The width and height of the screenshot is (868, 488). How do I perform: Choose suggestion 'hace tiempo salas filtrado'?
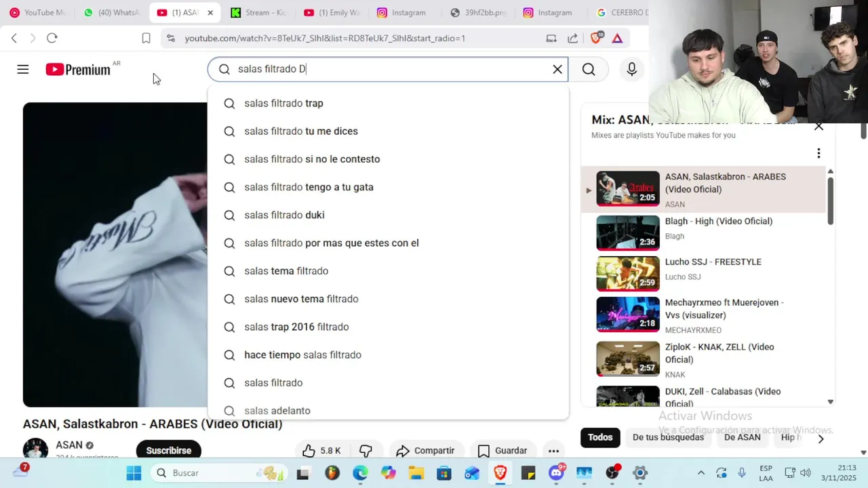coord(388,354)
